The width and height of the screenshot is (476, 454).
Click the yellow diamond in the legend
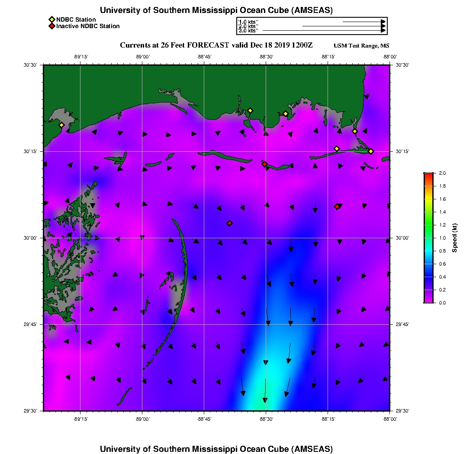pos(52,19)
